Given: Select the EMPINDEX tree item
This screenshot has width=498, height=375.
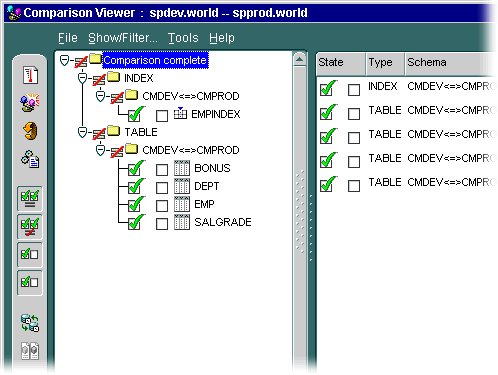Looking at the screenshot, I should [x=216, y=114].
